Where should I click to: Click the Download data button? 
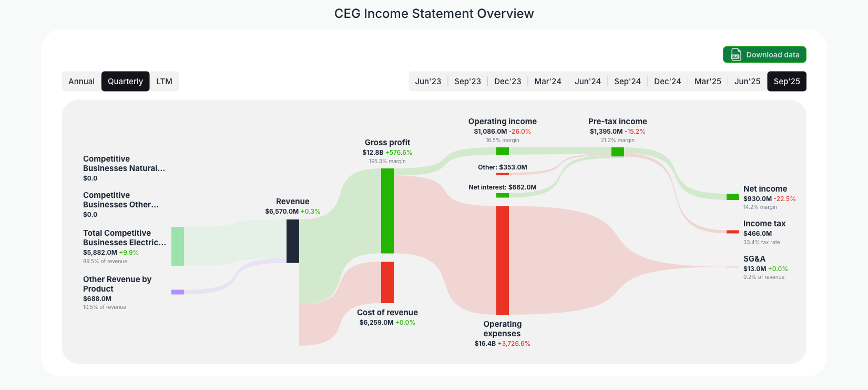click(x=764, y=54)
